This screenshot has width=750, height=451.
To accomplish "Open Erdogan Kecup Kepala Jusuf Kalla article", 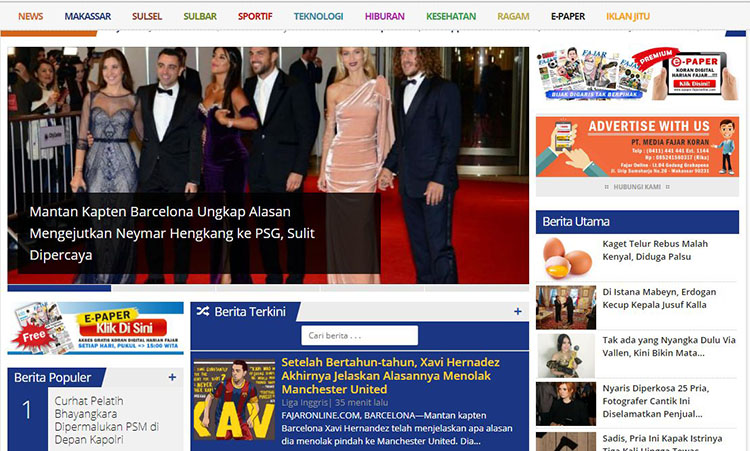I will pyautogui.click(x=659, y=298).
